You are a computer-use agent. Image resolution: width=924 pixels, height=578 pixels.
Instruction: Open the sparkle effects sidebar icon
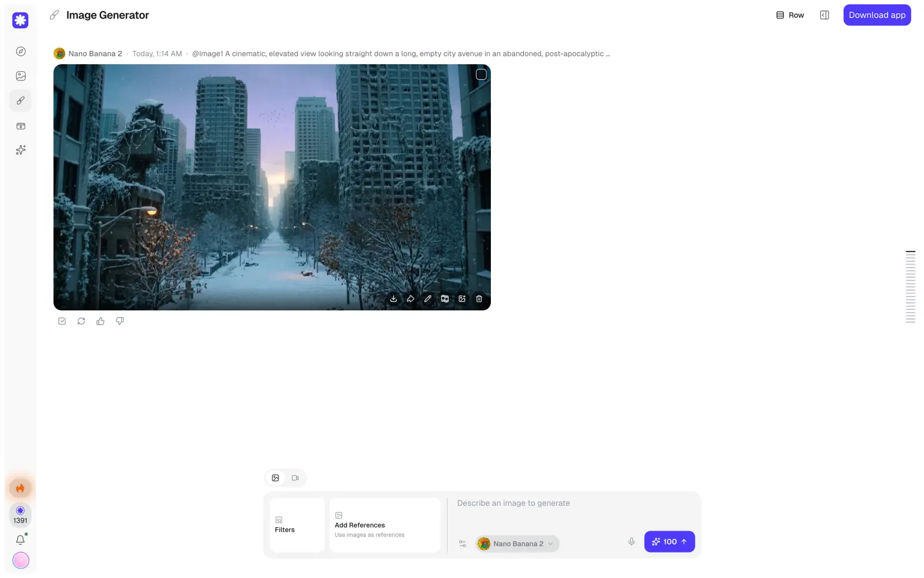21,150
